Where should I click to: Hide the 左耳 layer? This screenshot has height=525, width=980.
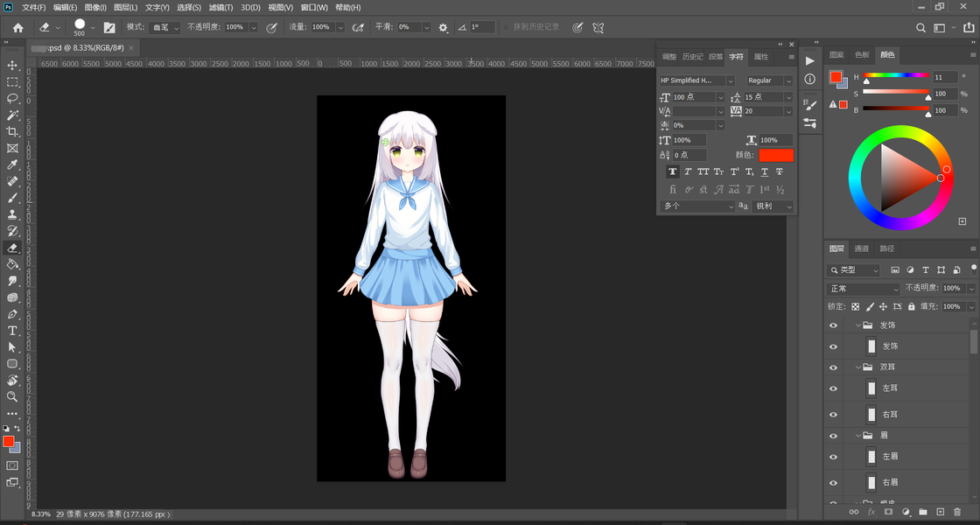pyautogui.click(x=833, y=388)
